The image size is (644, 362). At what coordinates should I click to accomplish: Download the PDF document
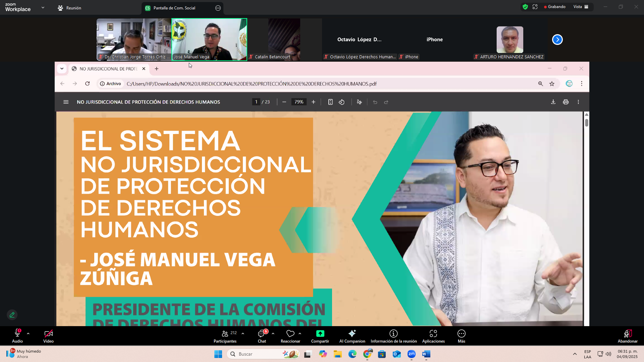(553, 102)
